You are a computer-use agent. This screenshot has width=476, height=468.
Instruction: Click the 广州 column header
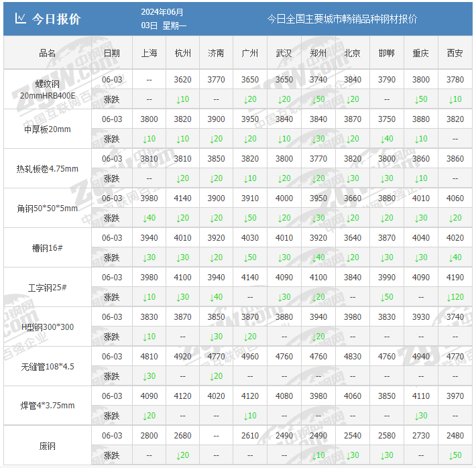click(x=250, y=53)
